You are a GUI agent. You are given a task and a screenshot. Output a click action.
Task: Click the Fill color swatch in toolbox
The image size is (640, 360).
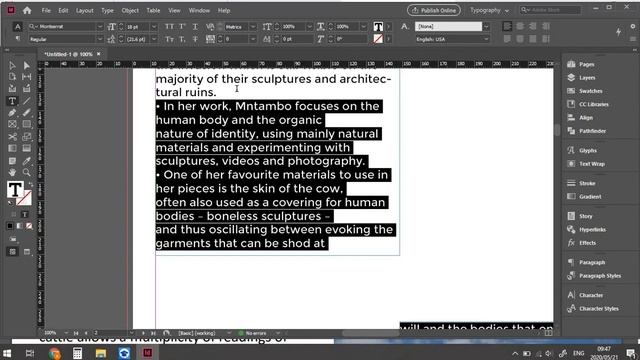15,190
